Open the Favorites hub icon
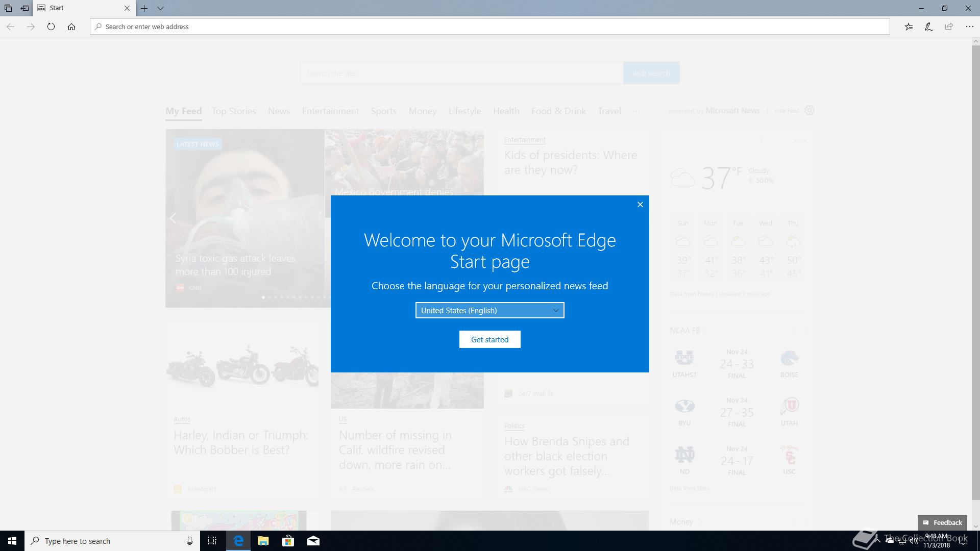Viewport: 980px width, 551px height. 909,27
